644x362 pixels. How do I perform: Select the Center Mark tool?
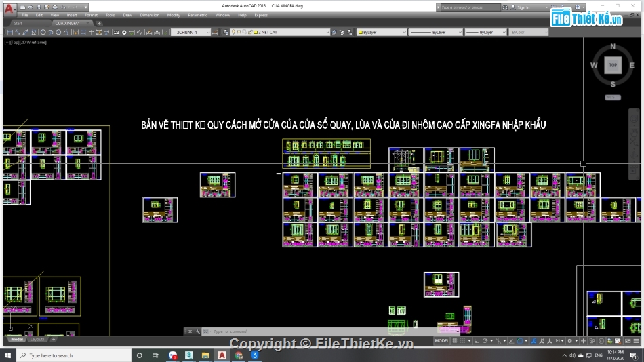pos(124,32)
